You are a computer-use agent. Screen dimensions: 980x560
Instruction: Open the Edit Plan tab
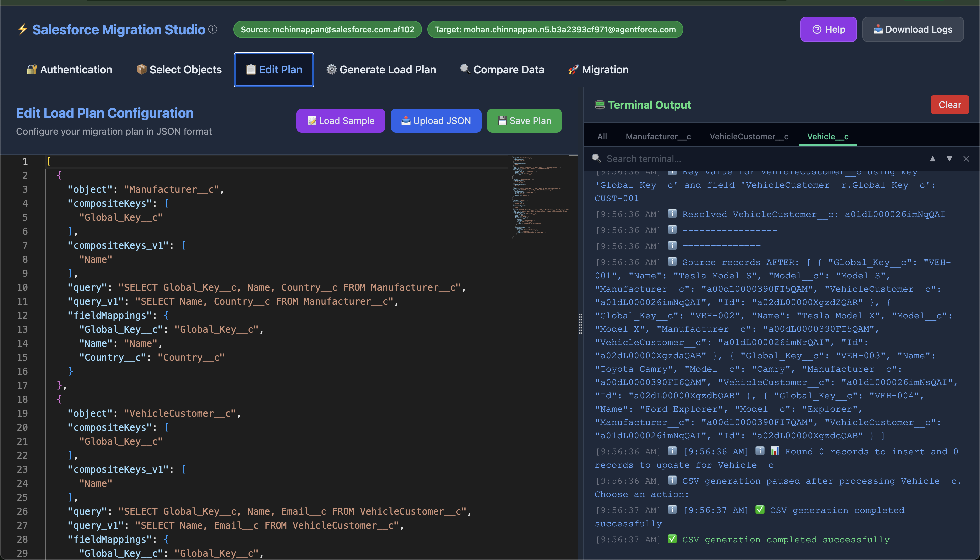[x=274, y=70]
